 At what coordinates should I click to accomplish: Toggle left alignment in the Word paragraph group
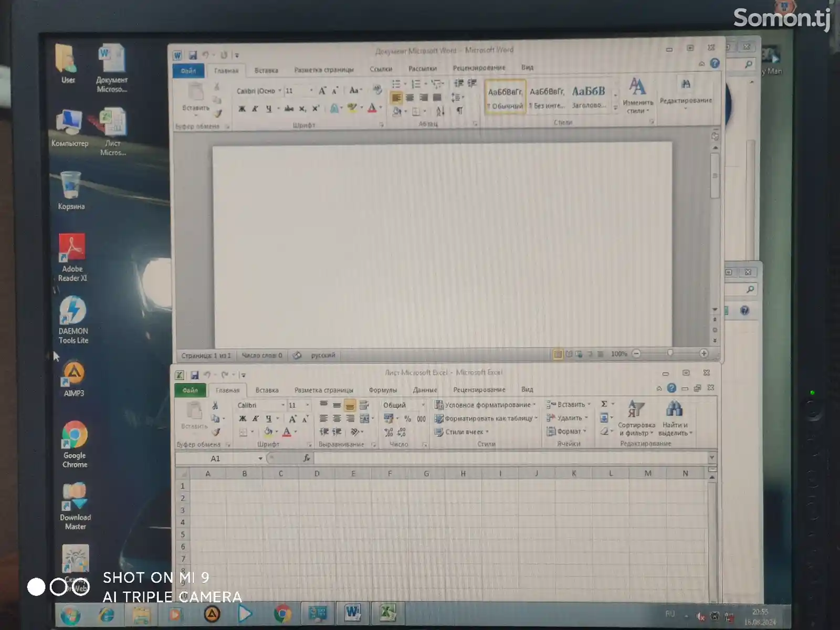point(396,98)
